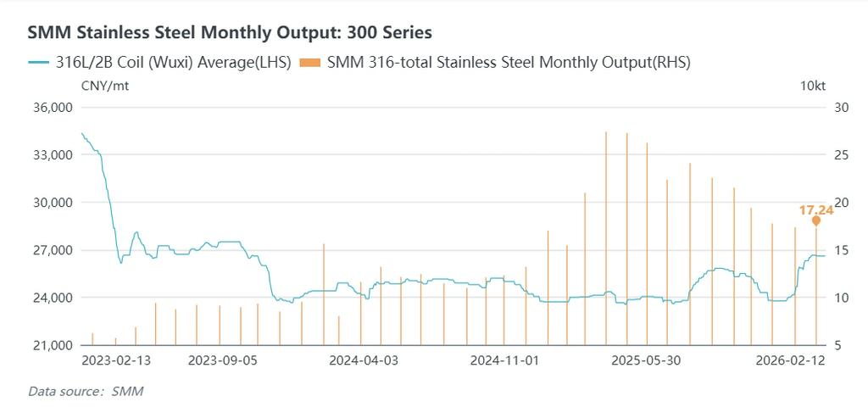Select the 2025-05-30 date label
This screenshot has width=868, height=407.
point(646,360)
